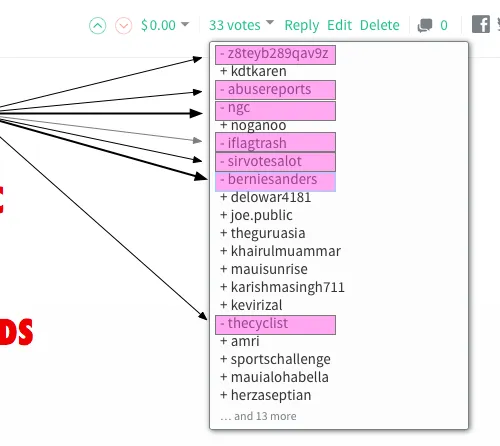
Task: Click the green upvote arrow icon
Action: tap(98, 26)
